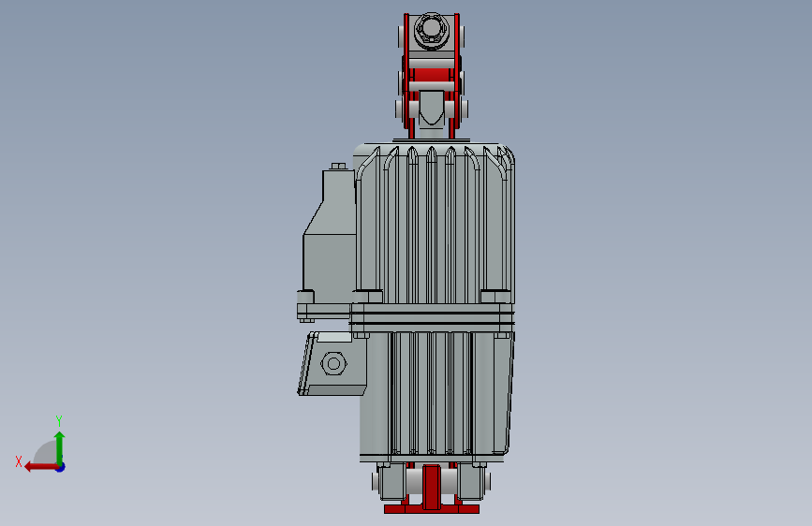Click the red X axis arrow on triad

click(41, 467)
